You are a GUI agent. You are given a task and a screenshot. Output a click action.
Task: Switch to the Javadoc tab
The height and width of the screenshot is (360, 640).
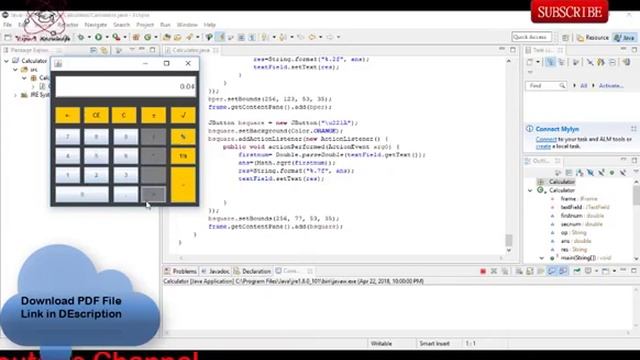coord(215,271)
